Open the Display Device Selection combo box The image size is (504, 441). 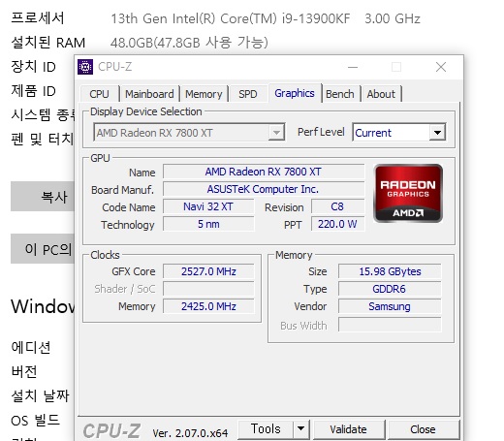[x=189, y=132]
